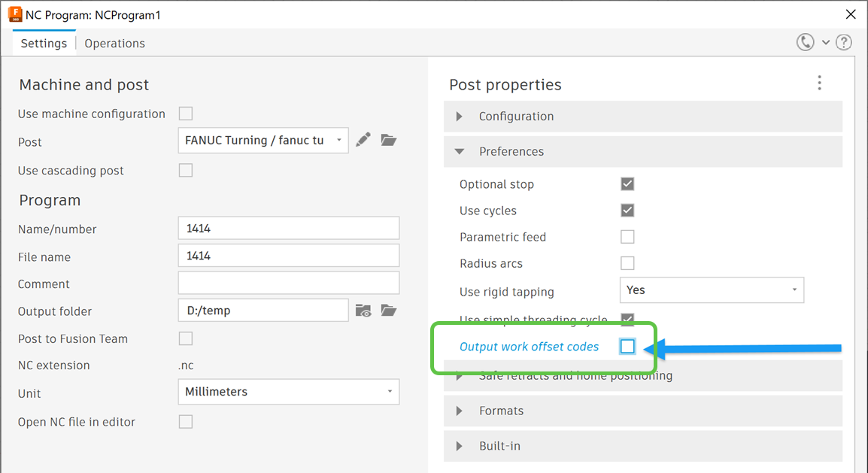
Task: Click the phone support icon
Action: [x=805, y=42]
